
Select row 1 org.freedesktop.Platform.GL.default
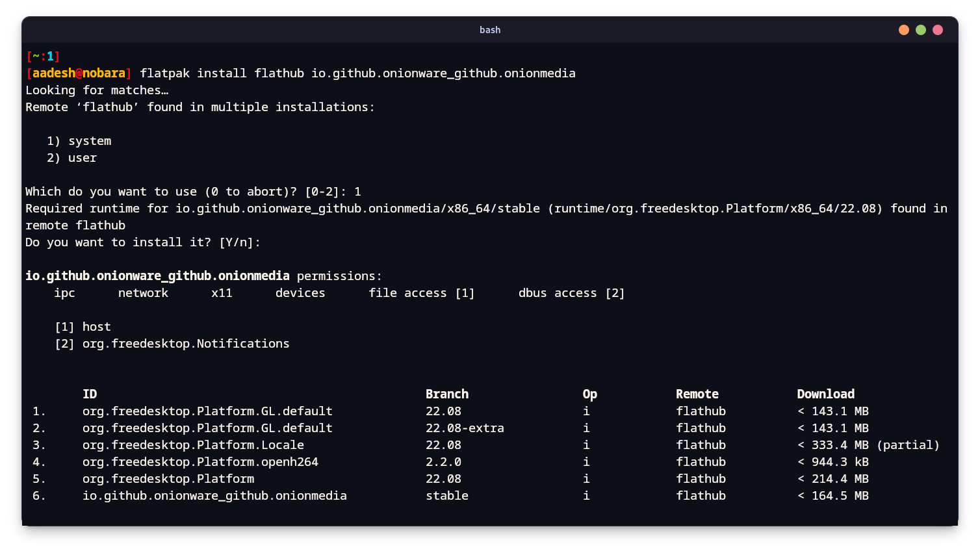pyautogui.click(x=207, y=411)
